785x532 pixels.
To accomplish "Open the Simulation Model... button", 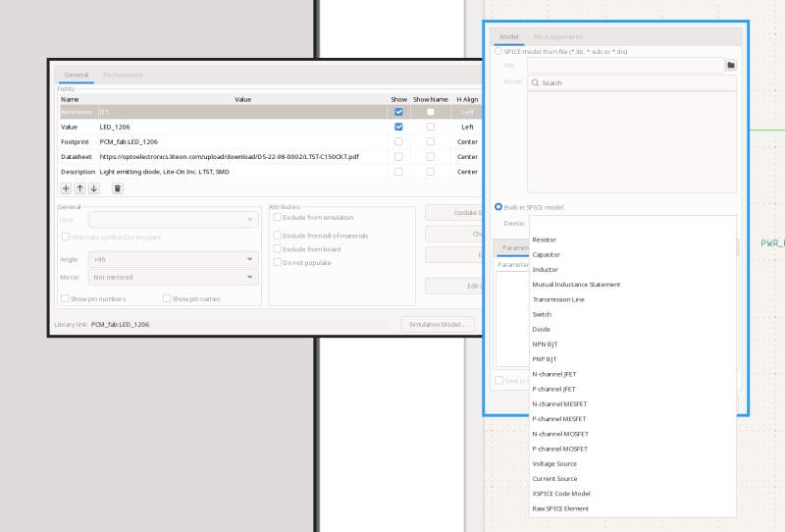I will point(437,325).
